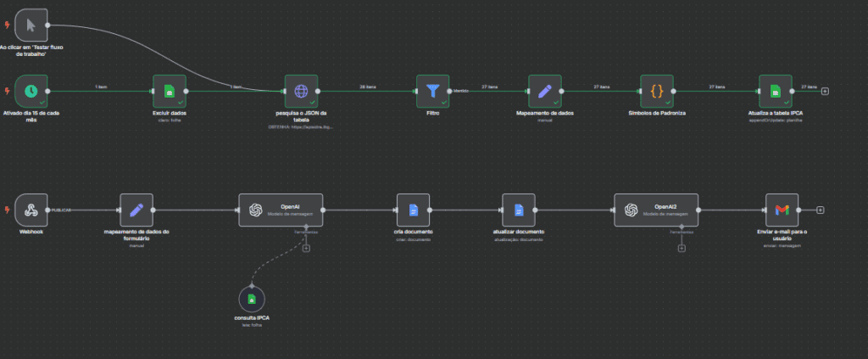Image resolution: width=868 pixels, height=359 pixels.
Task: Select the manual trigger cursor node
Action: pyautogui.click(x=31, y=25)
